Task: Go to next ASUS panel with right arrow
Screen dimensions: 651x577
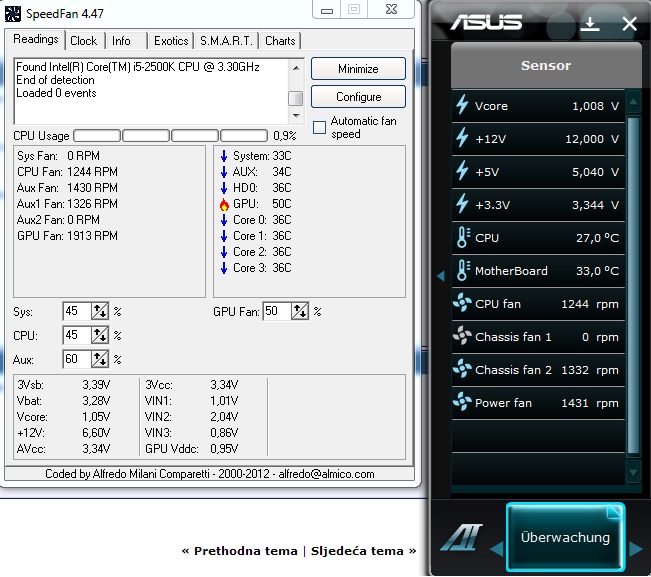Action: pyautogui.click(x=635, y=549)
